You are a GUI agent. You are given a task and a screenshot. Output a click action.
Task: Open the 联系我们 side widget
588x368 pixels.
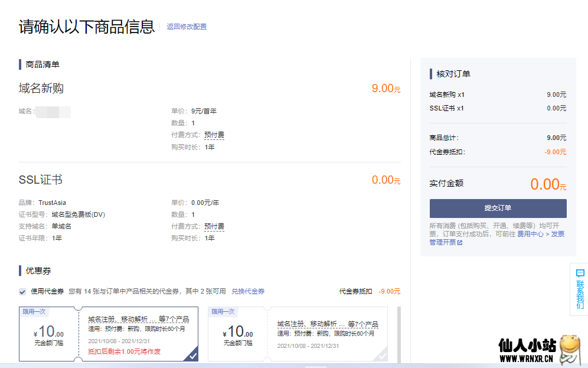pyautogui.click(x=580, y=294)
